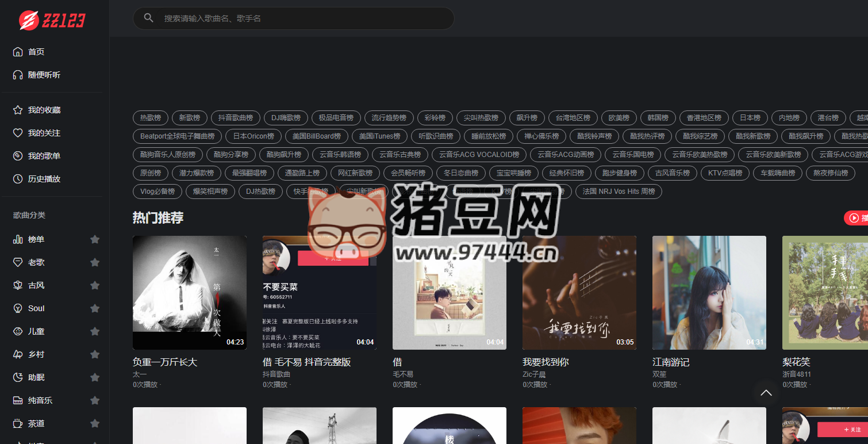Open the 日本Oricon榜 chart
The width and height of the screenshot is (868, 444).
coord(254,136)
